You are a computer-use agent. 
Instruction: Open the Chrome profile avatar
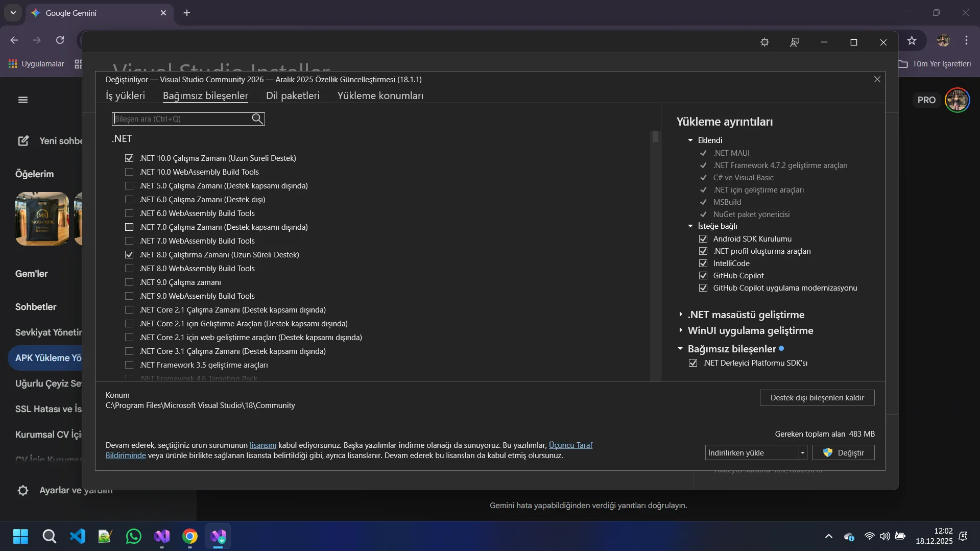tap(943, 40)
